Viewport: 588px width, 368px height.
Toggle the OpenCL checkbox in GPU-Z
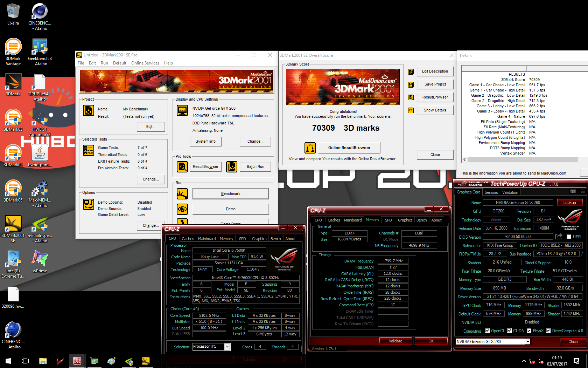(487, 331)
